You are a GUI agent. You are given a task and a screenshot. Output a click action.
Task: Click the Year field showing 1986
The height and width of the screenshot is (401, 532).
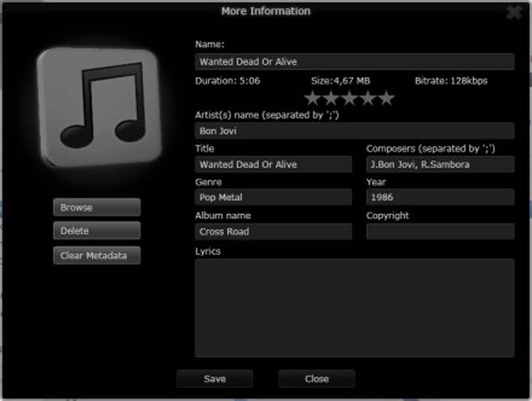[x=440, y=197]
